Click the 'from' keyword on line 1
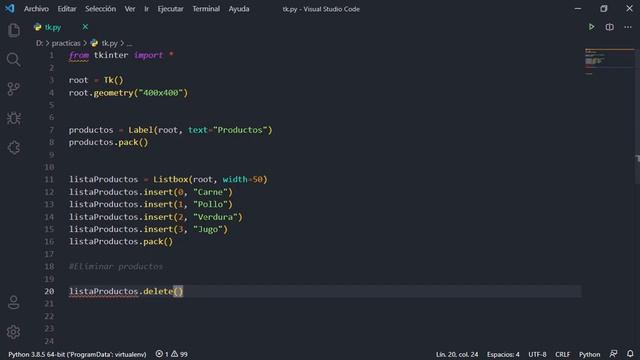Image resolution: width=640 pixels, height=360 pixels. pos(78,55)
